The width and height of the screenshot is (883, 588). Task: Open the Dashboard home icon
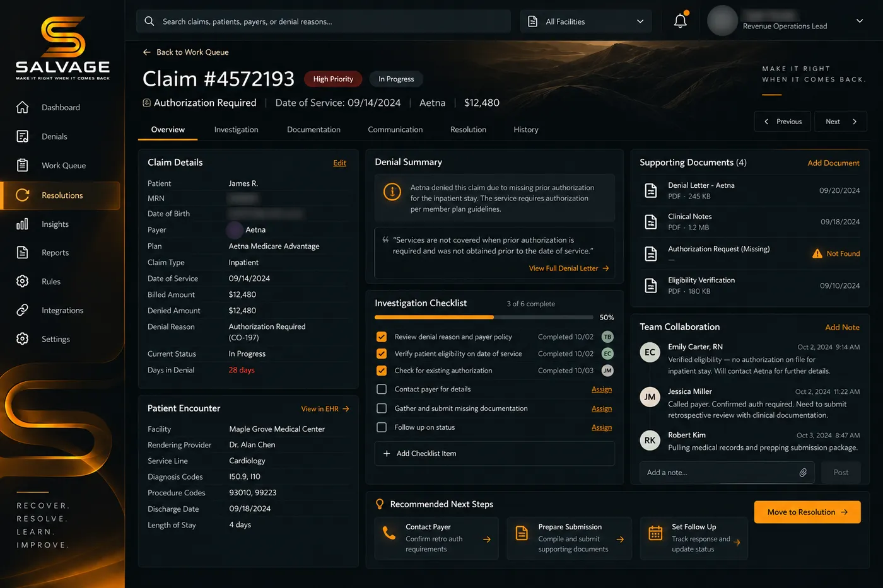pyautogui.click(x=23, y=107)
